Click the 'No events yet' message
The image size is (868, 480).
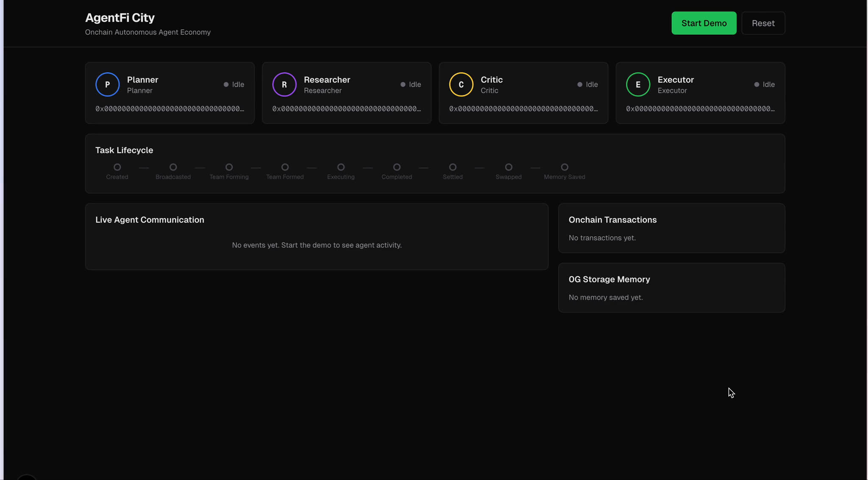click(317, 245)
